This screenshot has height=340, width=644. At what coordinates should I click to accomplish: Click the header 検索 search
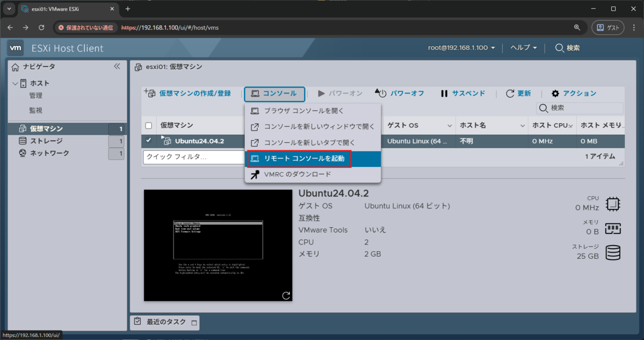pyautogui.click(x=567, y=48)
